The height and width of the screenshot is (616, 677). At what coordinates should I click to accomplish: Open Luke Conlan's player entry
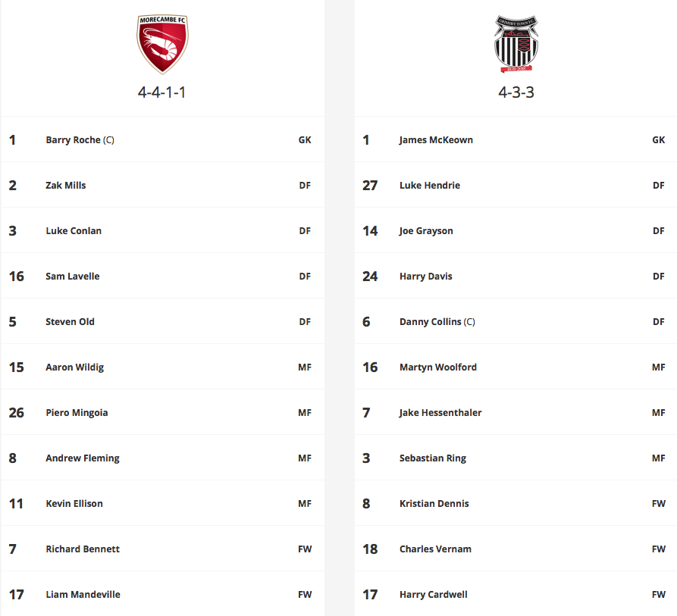(74, 231)
